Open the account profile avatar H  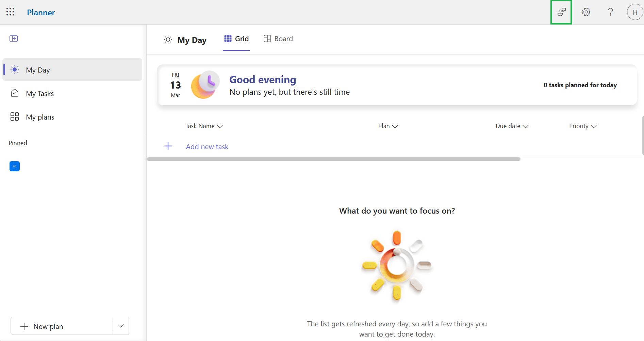tap(635, 12)
